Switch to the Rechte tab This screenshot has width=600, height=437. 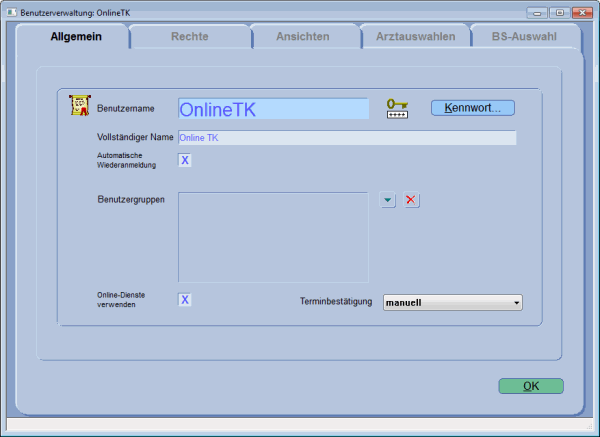point(190,37)
